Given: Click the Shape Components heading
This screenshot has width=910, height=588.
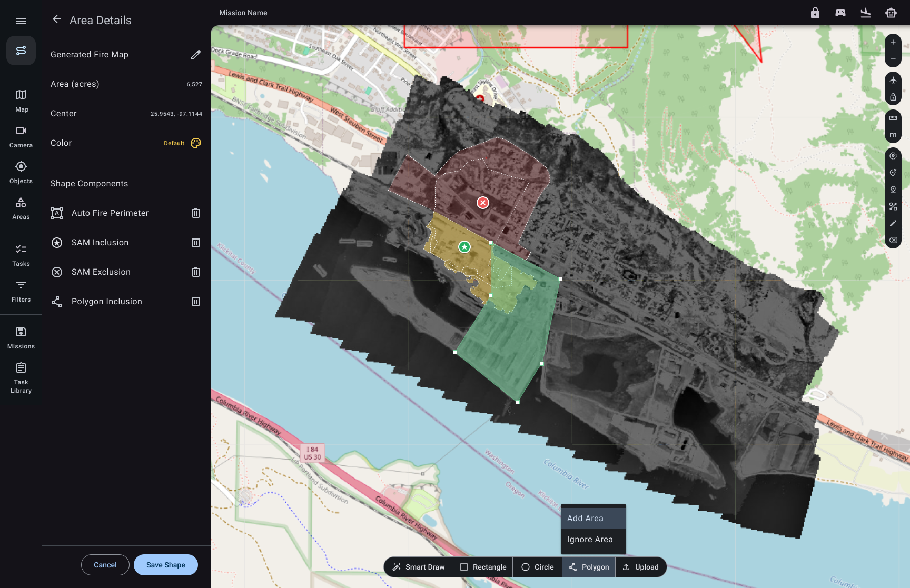Looking at the screenshot, I should [x=90, y=184].
